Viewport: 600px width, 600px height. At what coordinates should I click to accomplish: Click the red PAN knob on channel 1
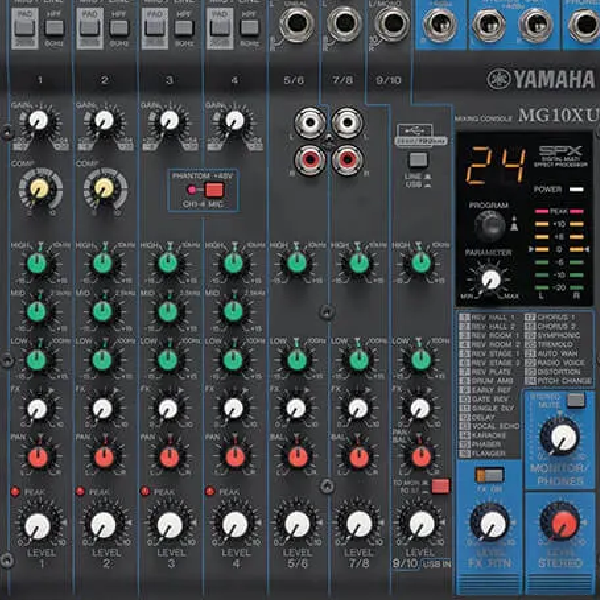pyautogui.click(x=38, y=457)
